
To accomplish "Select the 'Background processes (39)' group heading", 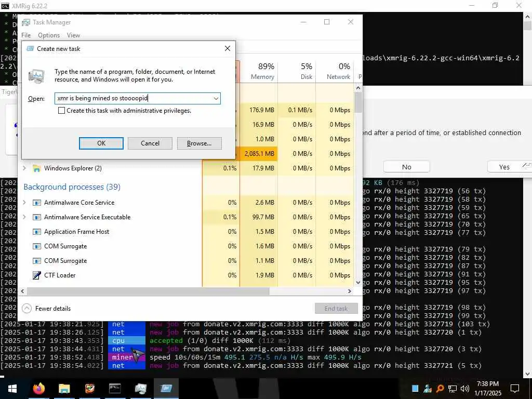I will [72, 187].
